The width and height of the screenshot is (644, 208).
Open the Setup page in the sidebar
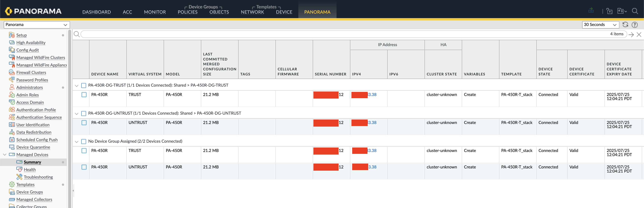pyautogui.click(x=21, y=35)
